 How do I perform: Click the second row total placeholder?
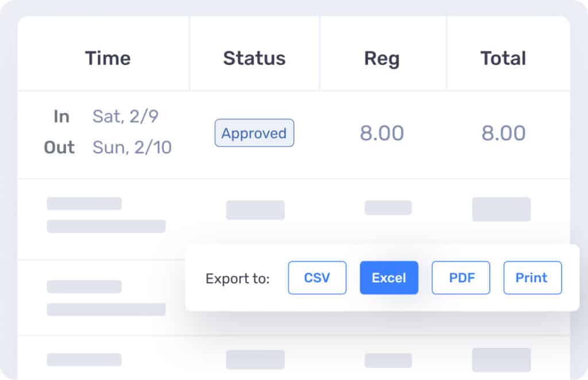click(x=501, y=209)
